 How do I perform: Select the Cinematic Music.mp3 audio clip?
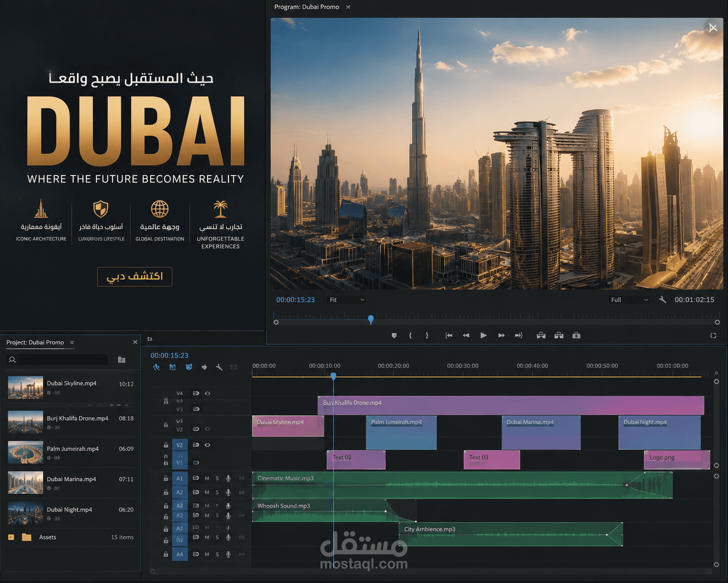[x=462, y=485]
